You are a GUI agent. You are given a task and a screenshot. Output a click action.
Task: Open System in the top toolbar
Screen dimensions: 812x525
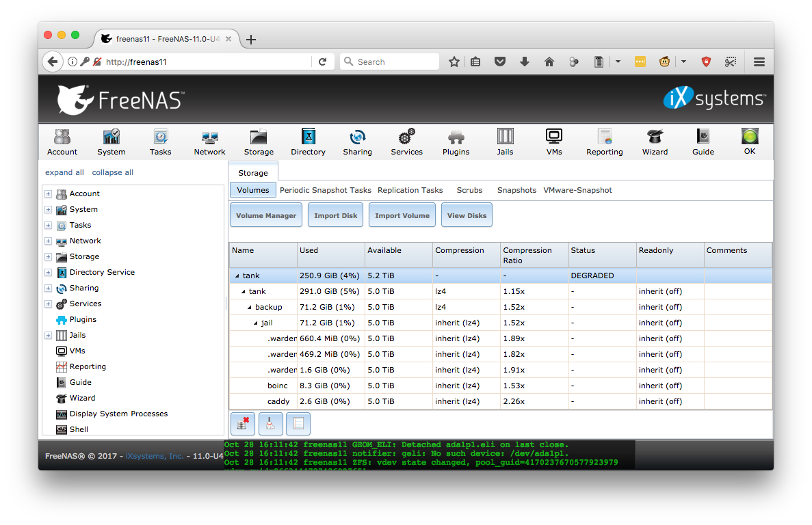pos(112,142)
